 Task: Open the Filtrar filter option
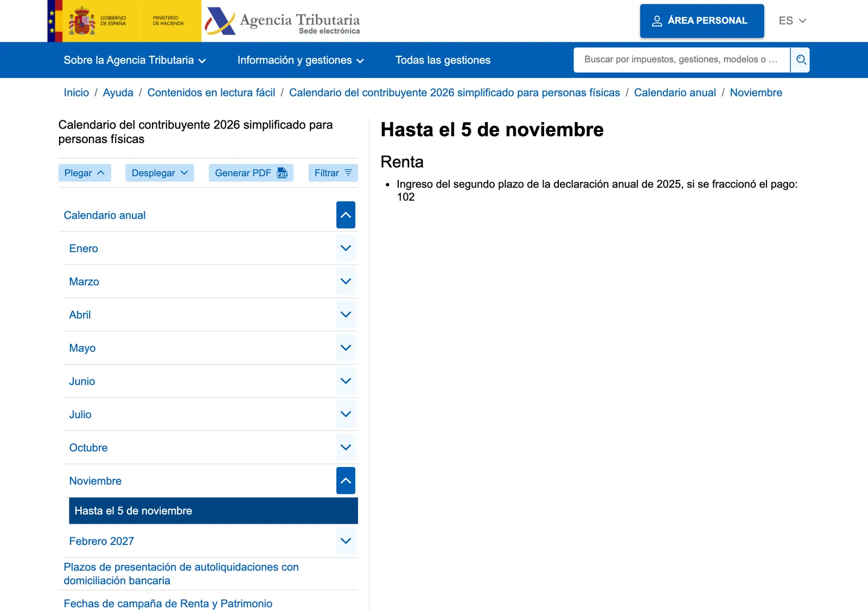coord(333,173)
